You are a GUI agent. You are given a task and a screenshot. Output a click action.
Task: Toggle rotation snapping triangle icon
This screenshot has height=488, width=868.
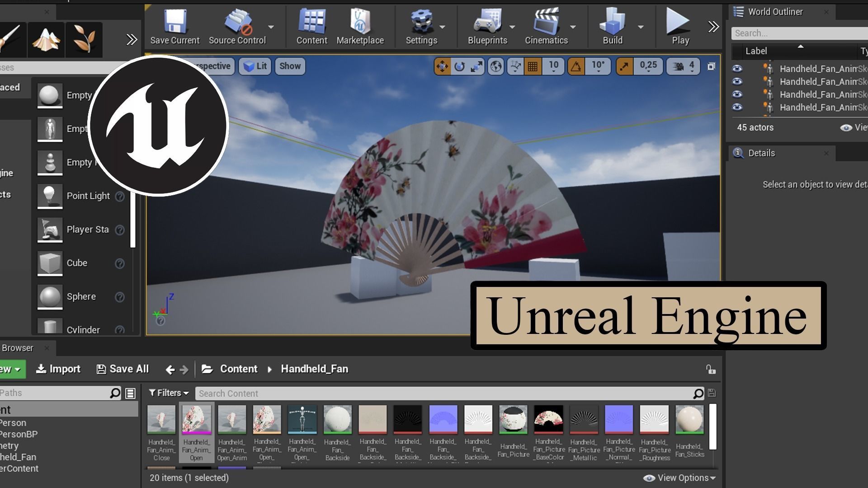tap(576, 66)
